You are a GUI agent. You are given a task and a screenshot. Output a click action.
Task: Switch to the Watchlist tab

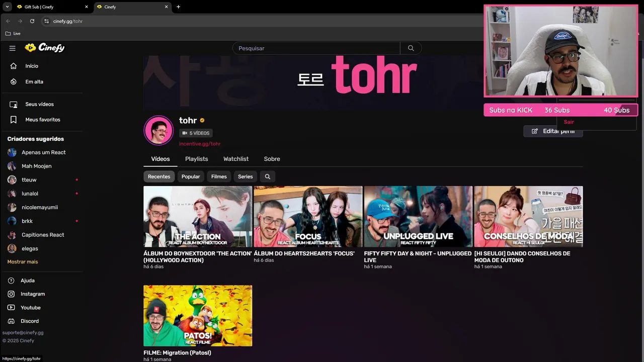tap(236, 159)
